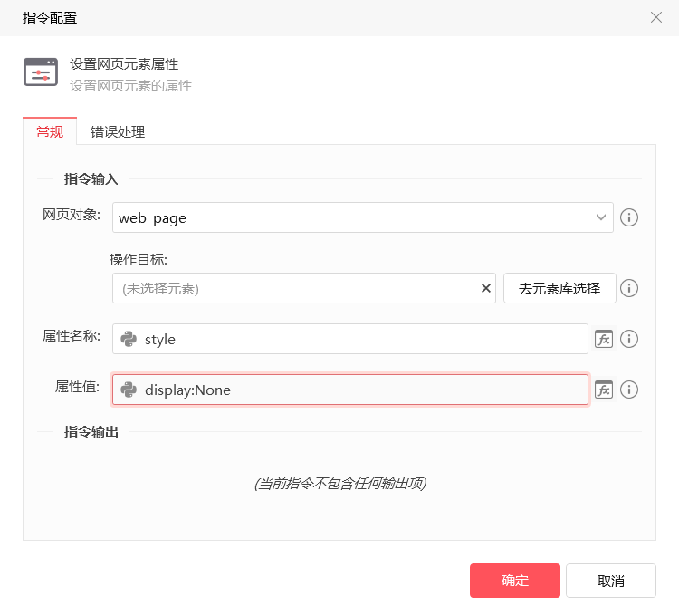Open expression editor fx for 属性值

(604, 390)
